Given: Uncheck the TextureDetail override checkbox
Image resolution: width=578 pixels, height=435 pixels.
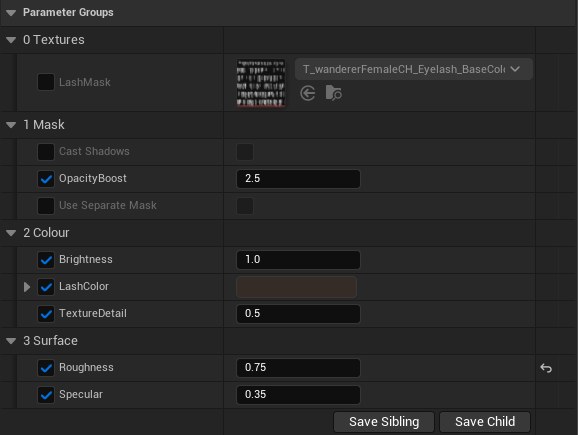Looking at the screenshot, I should tap(46, 314).
